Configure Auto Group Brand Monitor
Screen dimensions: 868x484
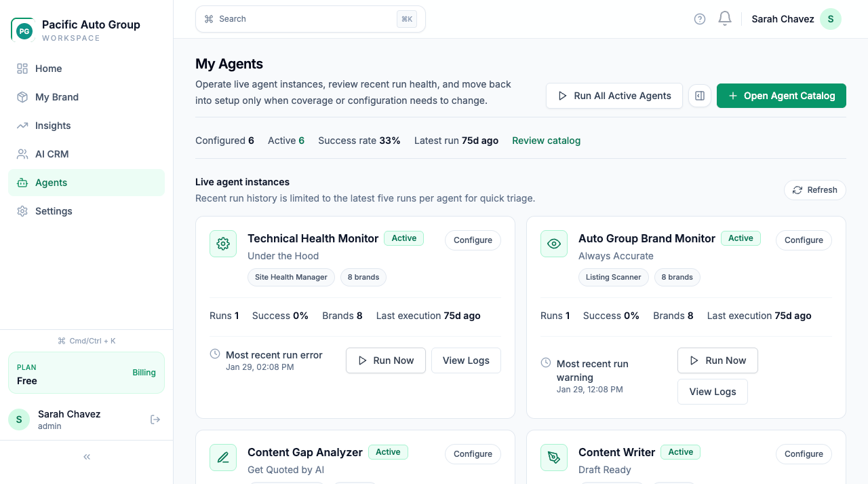(x=804, y=240)
